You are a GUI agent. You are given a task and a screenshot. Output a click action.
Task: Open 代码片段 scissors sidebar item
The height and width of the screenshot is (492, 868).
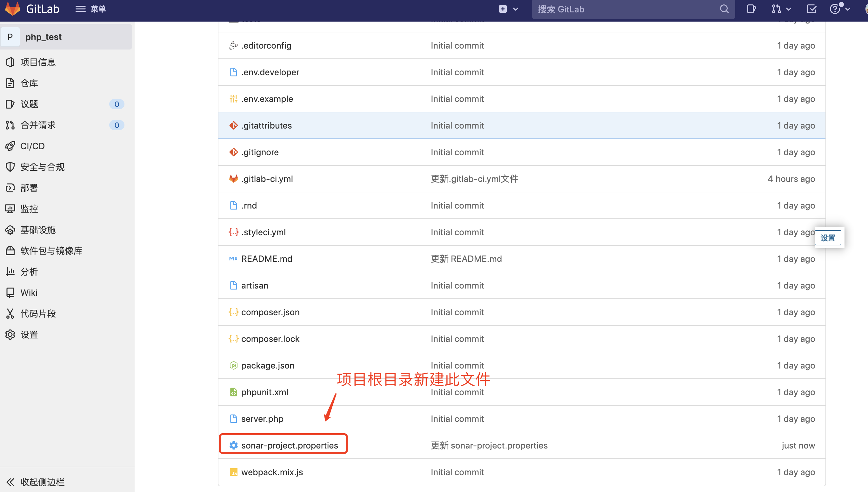(38, 314)
